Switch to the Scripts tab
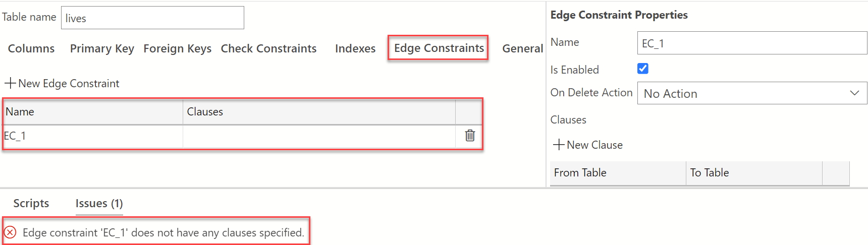Viewport: 868px width, 245px height. [x=31, y=203]
